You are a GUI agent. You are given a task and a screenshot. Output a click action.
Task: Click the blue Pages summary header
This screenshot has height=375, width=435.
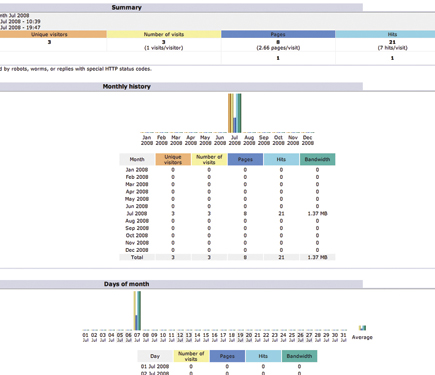click(x=278, y=34)
